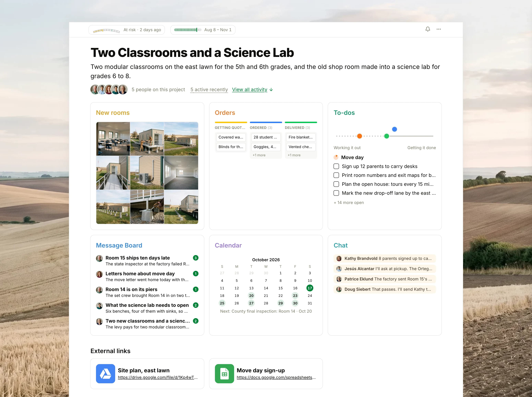532x397 pixels.
Task: Click avatar beside Room 14 is on its piers
Action: click(99, 290)
